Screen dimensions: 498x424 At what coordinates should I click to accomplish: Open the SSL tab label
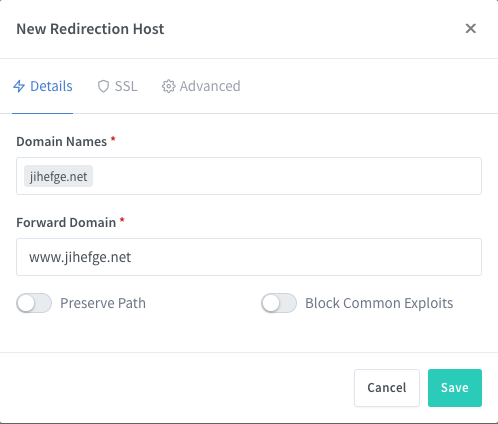tap(126, 86)
